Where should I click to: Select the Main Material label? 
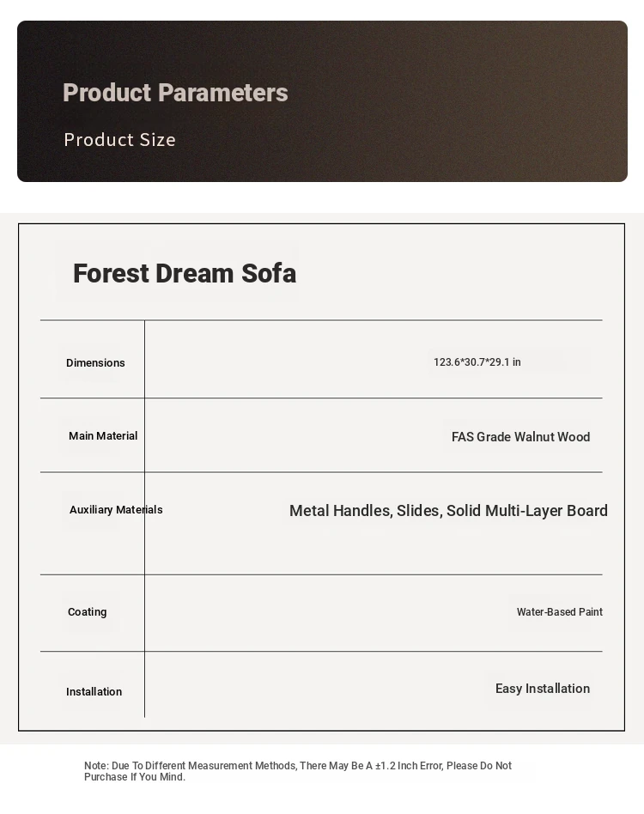[103, 436]
